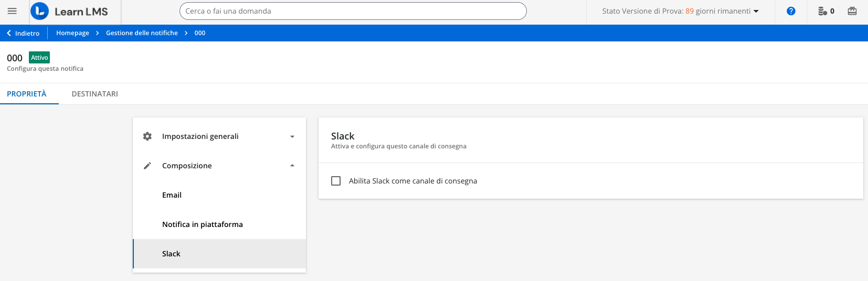Collapse the Composizione section arrow
Viewport: 868px width, 281px height.
tap(292, 166)
